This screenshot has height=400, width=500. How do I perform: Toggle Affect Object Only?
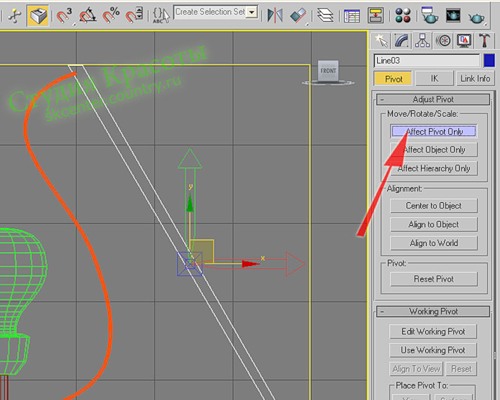point(434,150)
